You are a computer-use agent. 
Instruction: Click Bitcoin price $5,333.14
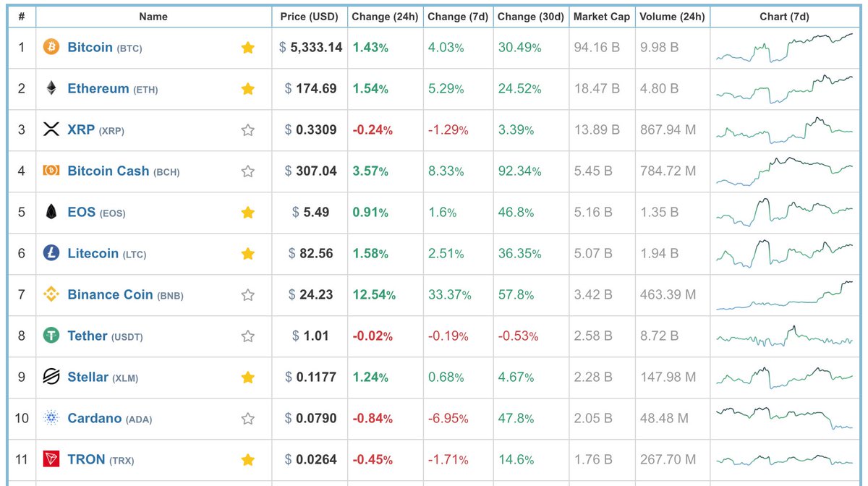click(x=311, y=48)
